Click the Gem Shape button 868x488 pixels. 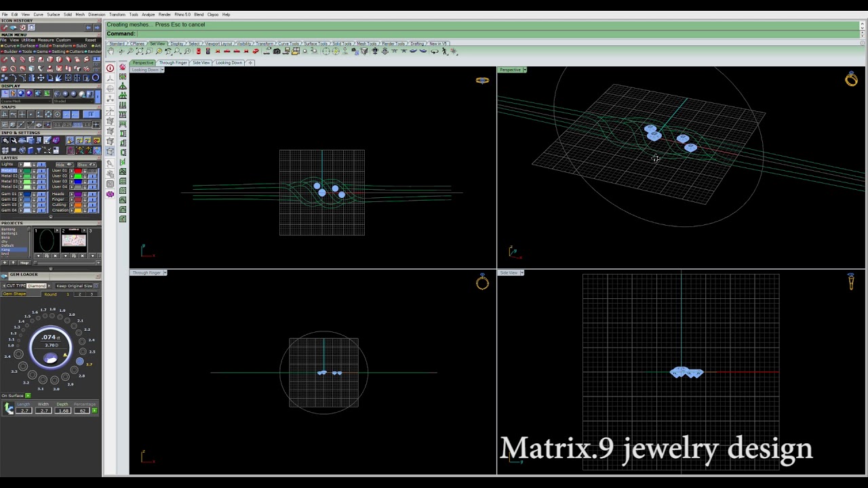click(x=14, y=294)
